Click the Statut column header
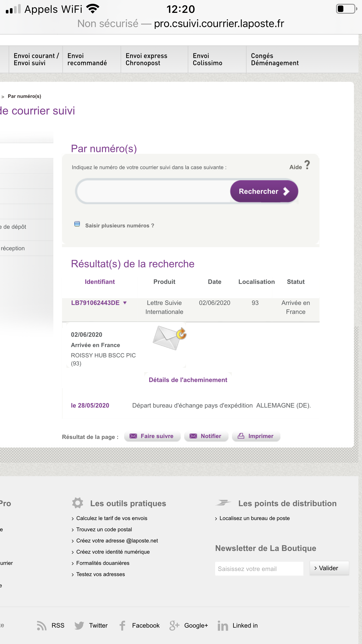Viewport: 362px width, 644px height. click(296, 282)
